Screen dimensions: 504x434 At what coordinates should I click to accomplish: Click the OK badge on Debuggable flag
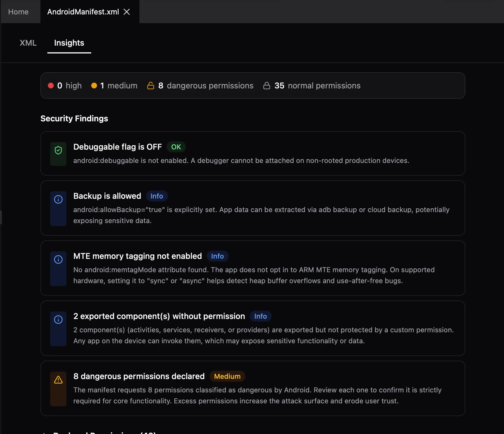point(176,147)
